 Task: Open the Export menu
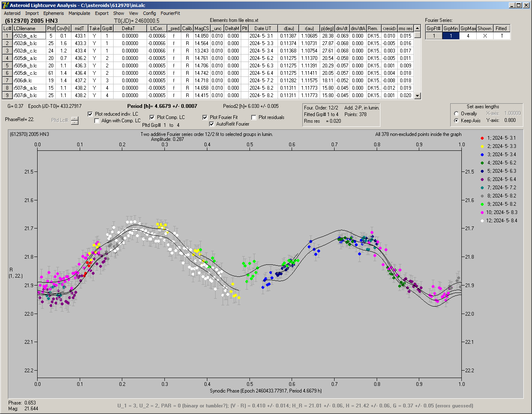click(x=102, y=13)
